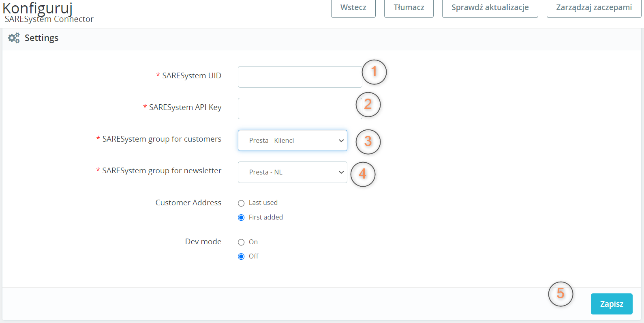The width and height of the screenshot is (644, 323).
Task: Click the SARESystem Connector subtitle
Action: [x=49, y=19]
